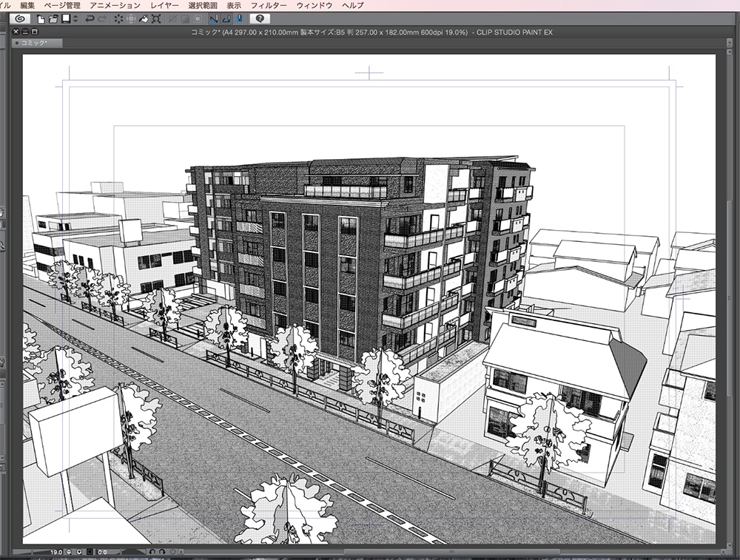Click the CLIP STUDIO logo icon in toolbar
Image resolution: width=740 pixels, height=560 pixels.
[x=20, y=21]
